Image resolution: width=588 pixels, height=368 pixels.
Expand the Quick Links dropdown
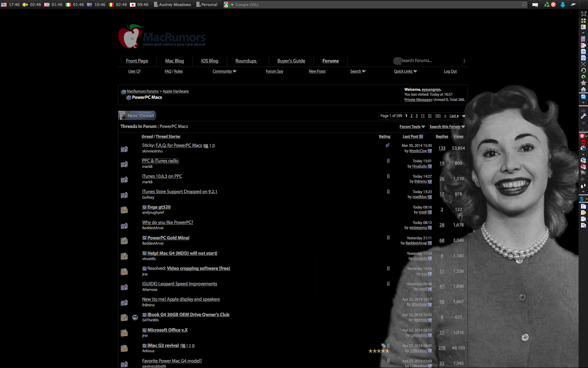[x=405, y=71]
